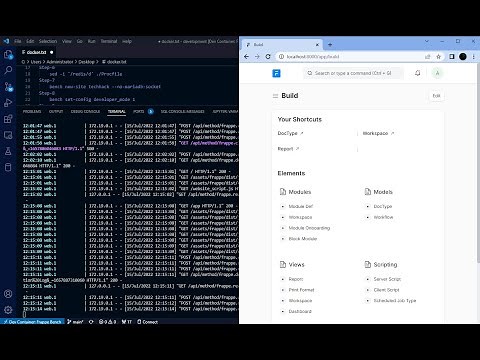The image size is (480, 360).
Task: Switch to the DEBUG CONSOLE tab
Action: 85,111
